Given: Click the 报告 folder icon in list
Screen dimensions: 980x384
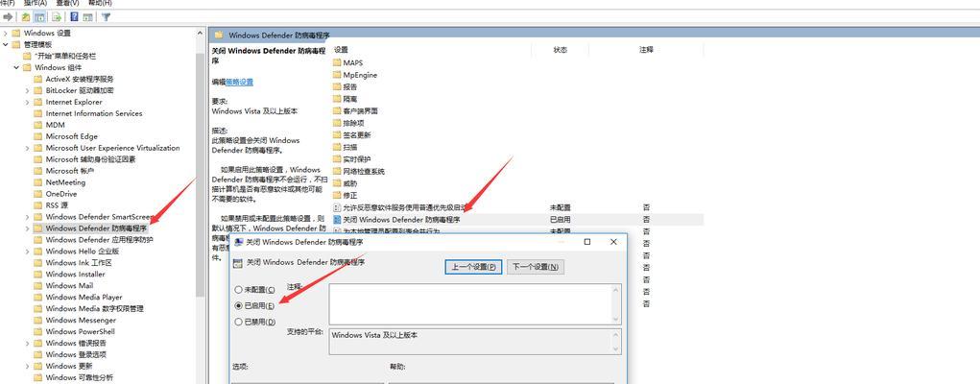Looking at the screenshot, I should (x=338, y=87).
